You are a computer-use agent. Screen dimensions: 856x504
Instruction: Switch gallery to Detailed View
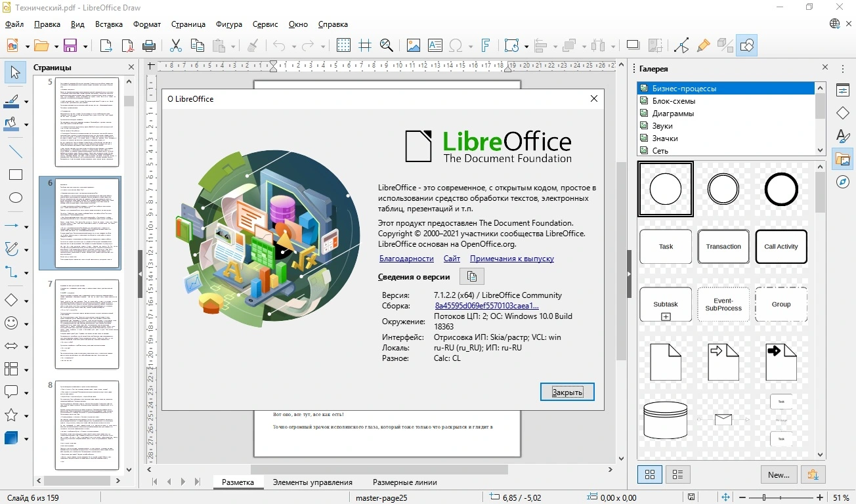click(678, 474)
